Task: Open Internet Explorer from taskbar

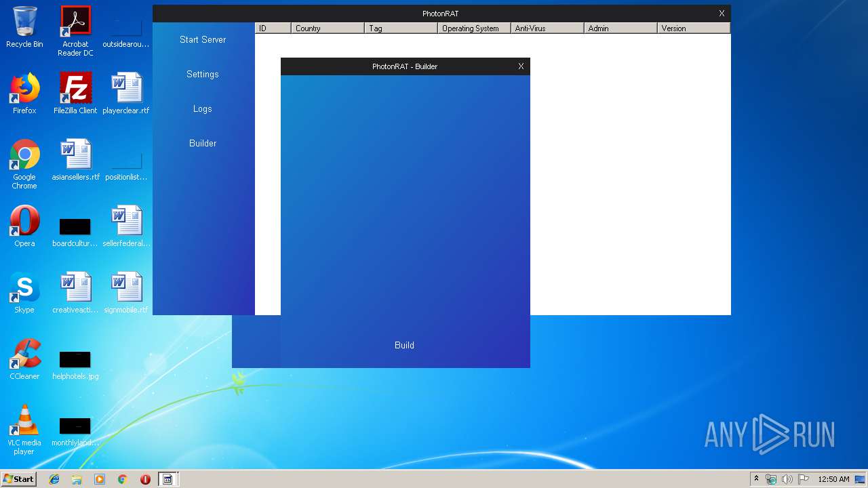Action: coord(54,479)
